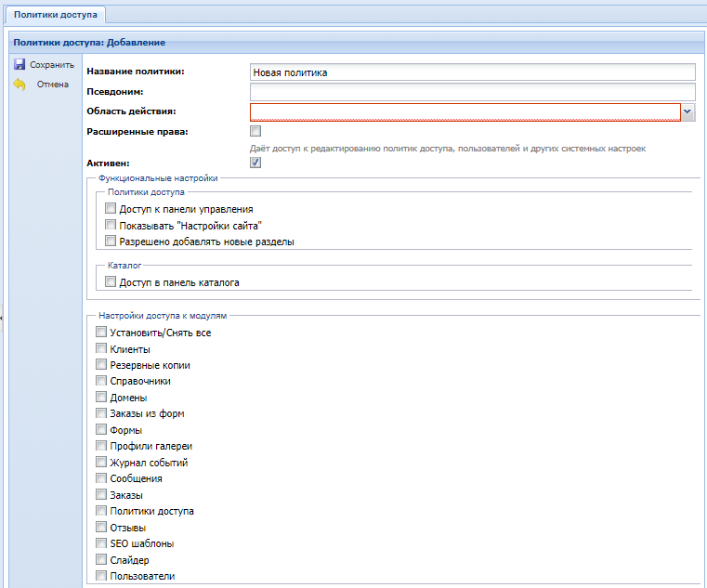Screen dimensions: 707x588
Task: Click into the Псевдоним input field
Action: pyautogui.click(x=472, y=92)
